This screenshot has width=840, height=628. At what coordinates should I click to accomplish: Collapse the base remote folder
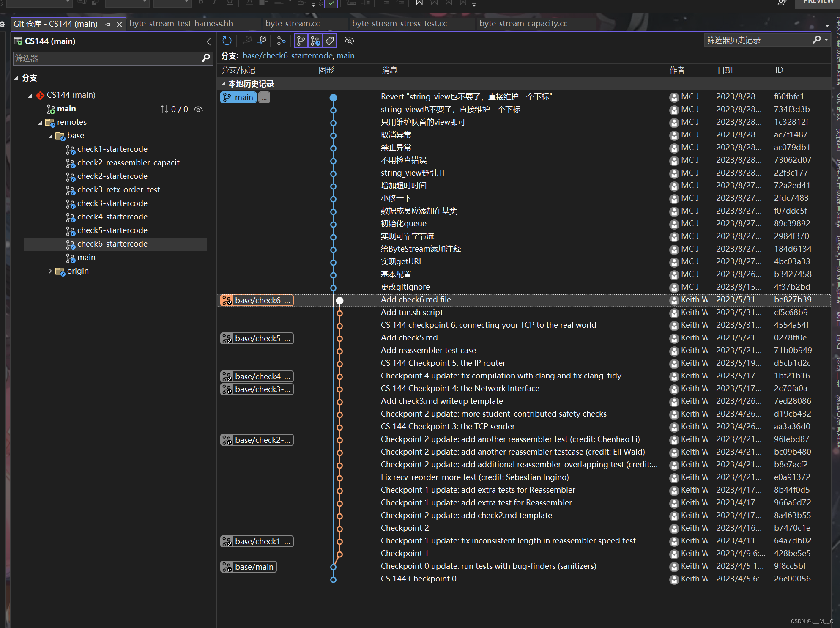(x=51, y=136)
